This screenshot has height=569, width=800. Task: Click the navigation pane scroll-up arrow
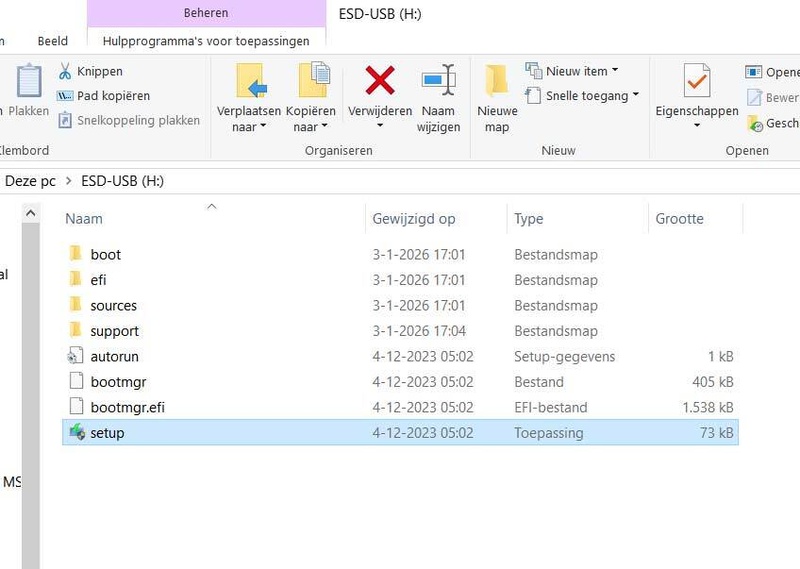tap(31, 213)
